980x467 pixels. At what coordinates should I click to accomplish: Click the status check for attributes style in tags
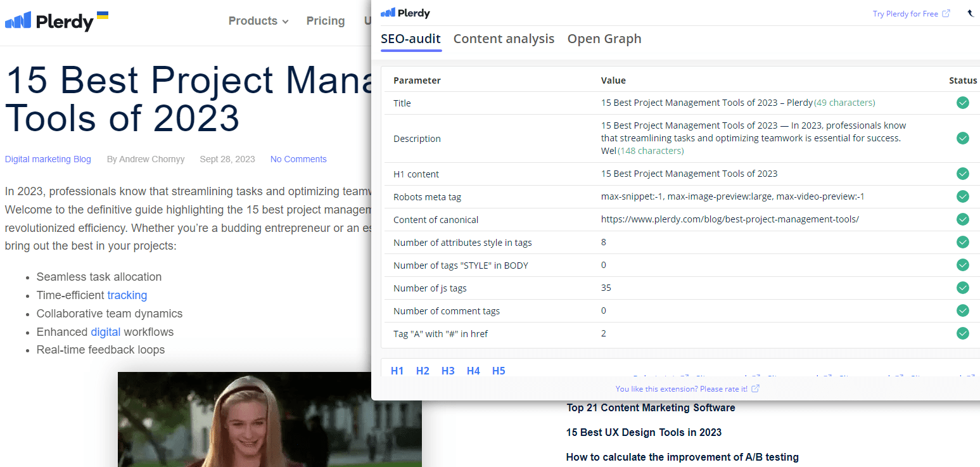click(x=963, y=242)
